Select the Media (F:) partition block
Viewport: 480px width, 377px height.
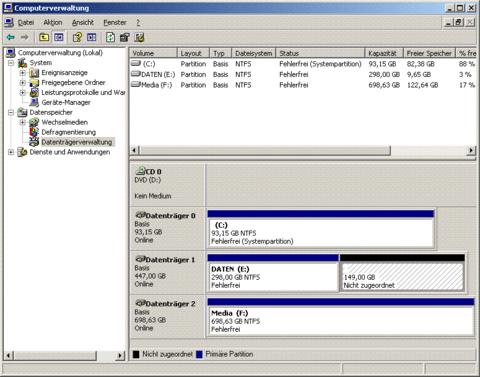(341, 317)
